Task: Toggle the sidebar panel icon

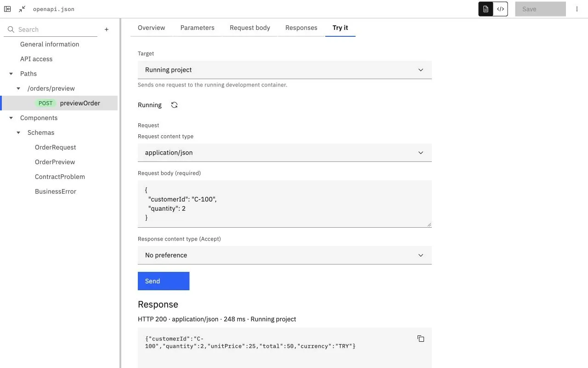Action: (x=7, y=9)
